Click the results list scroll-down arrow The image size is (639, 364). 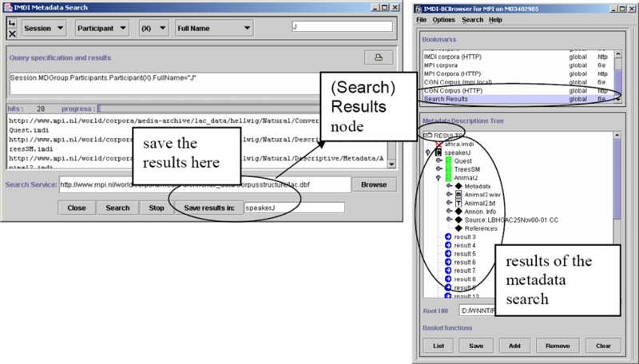tap(391, 164)
